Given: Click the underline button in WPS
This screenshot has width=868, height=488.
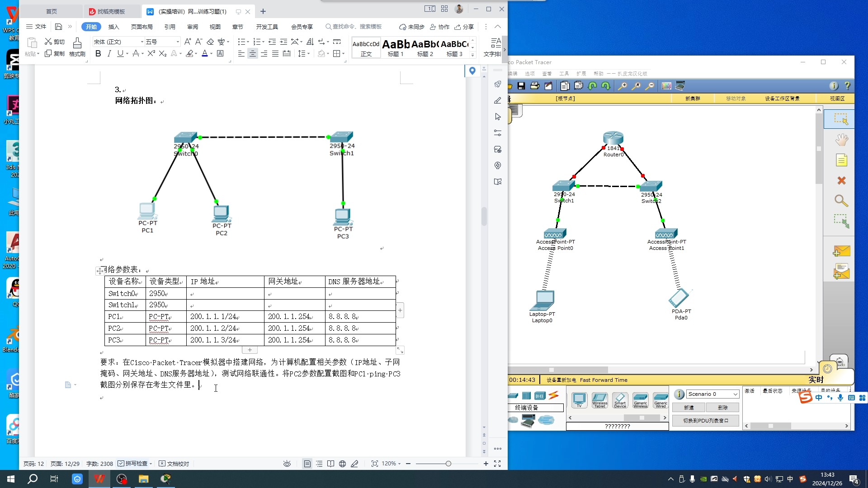Looking at the screenshot, I should click(120, 53).
